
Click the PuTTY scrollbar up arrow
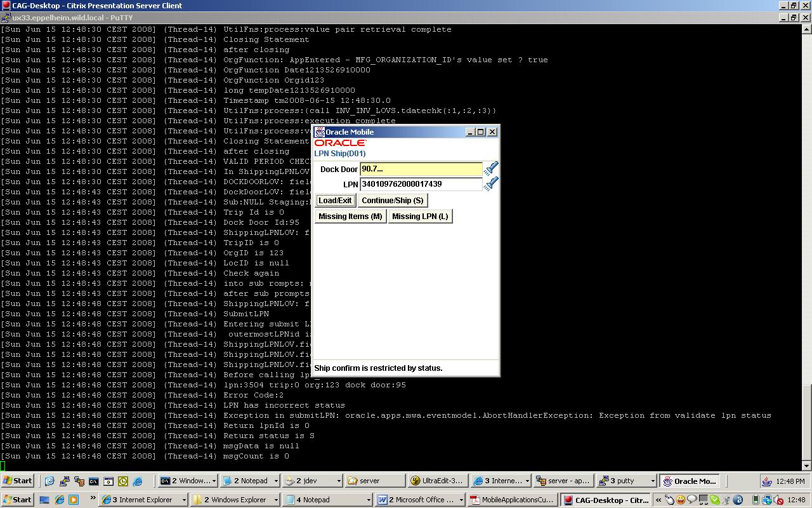[x=807, y=29]
